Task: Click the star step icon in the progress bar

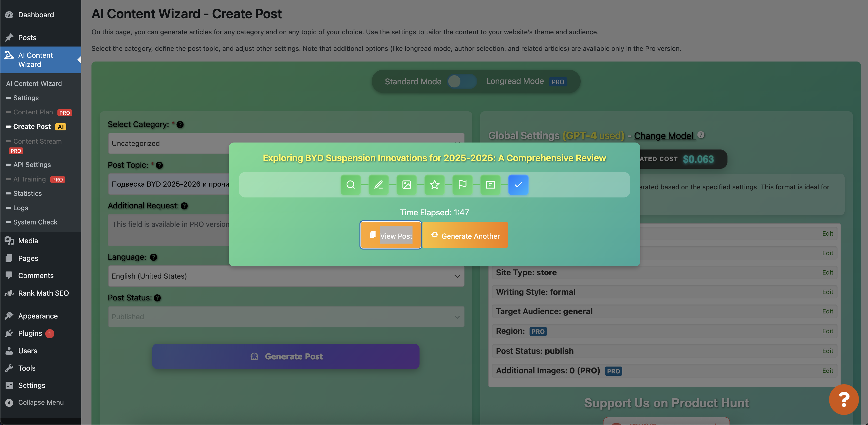Action: [434, 185]
